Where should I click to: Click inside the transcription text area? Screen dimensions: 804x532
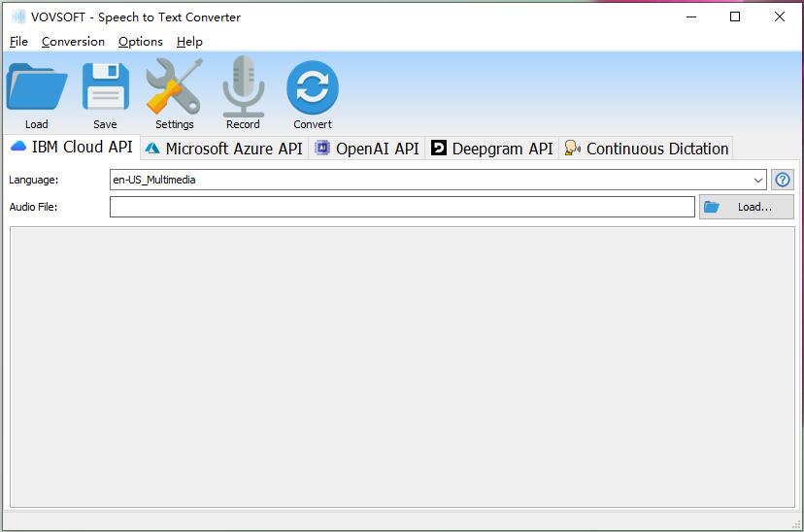(403, 367)
